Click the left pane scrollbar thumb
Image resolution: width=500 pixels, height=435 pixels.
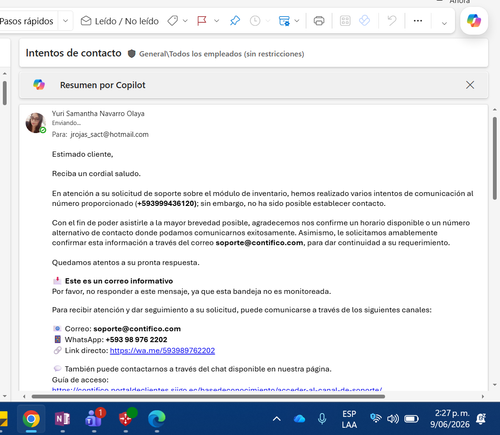point(5,93)
